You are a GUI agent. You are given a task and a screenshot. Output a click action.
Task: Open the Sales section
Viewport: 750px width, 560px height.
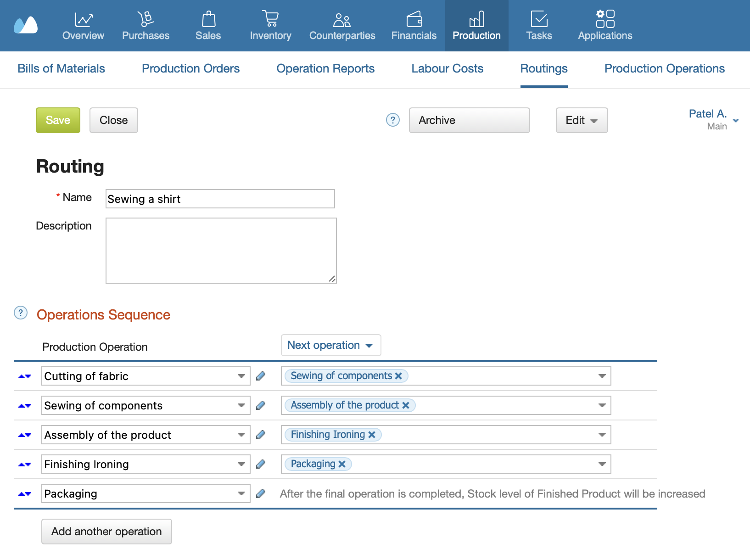[208, 26]
